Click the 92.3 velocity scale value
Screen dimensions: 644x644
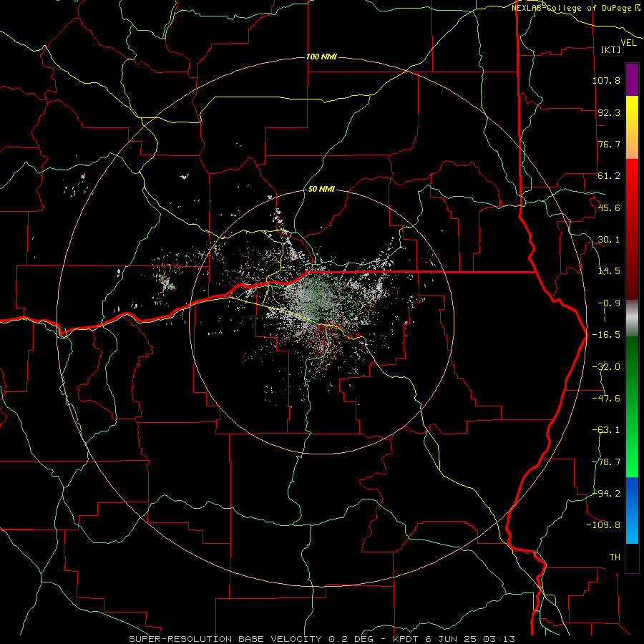(x=609, y=112)
